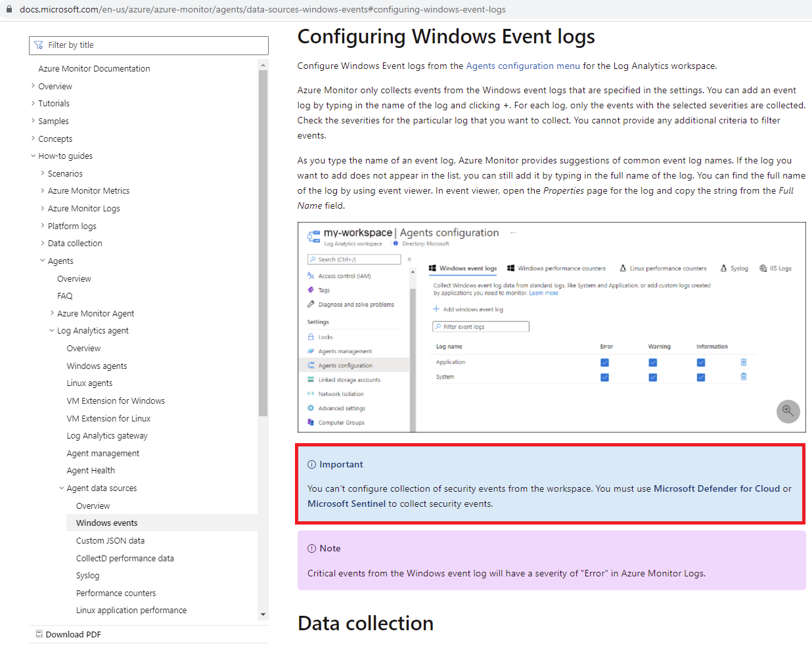Collapse the Log Analytics agent node
Viewport: 812px width, 646px height.
pos(52,330)
